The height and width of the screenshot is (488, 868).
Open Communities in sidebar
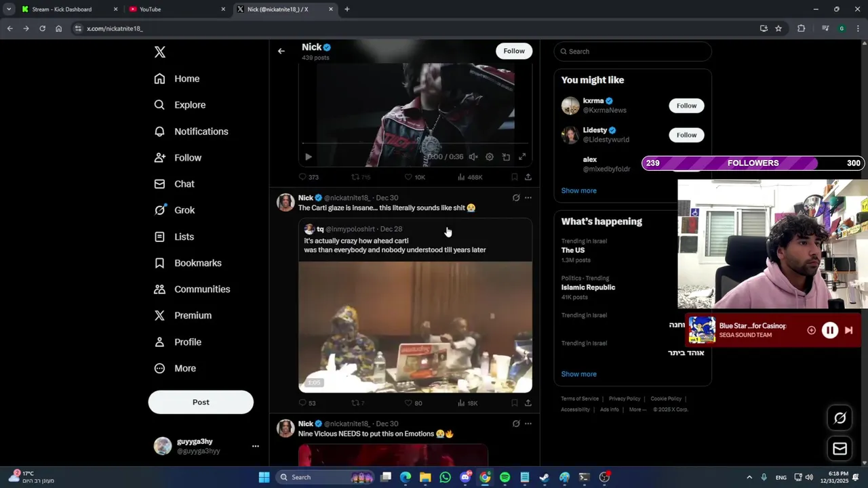coord(192,289)
